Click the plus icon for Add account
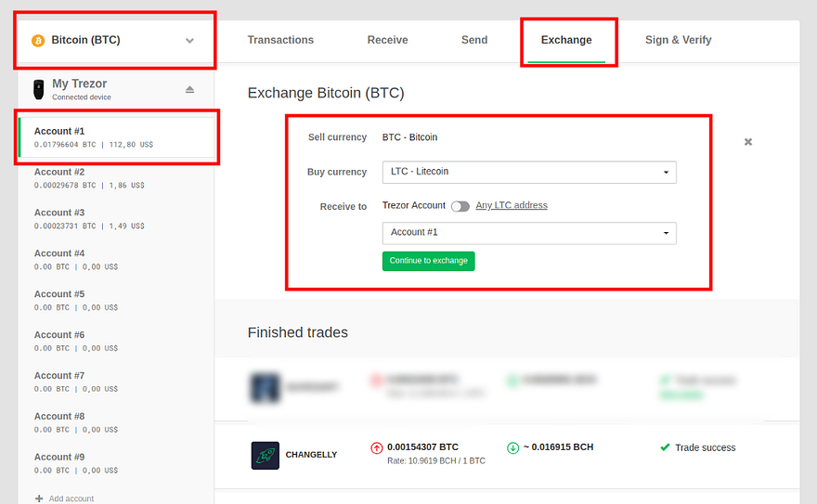Viewport: 817px width, 504px height. [x=39, y=498]
